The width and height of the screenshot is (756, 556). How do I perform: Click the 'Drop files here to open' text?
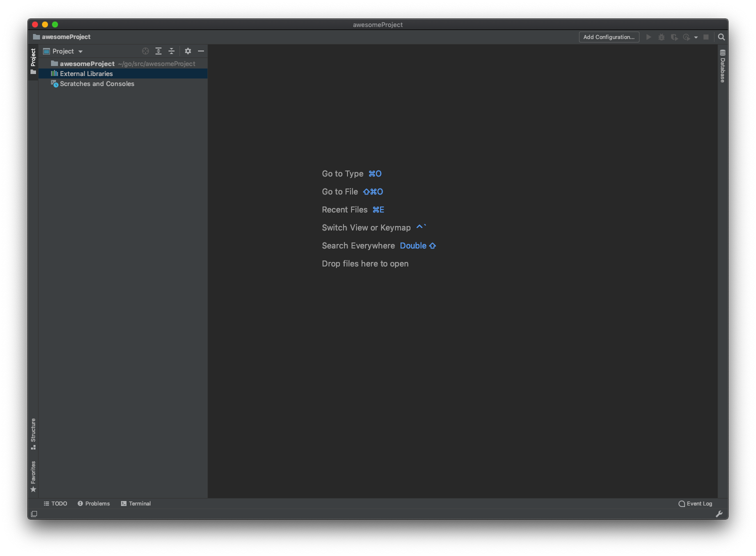point(365,263)
